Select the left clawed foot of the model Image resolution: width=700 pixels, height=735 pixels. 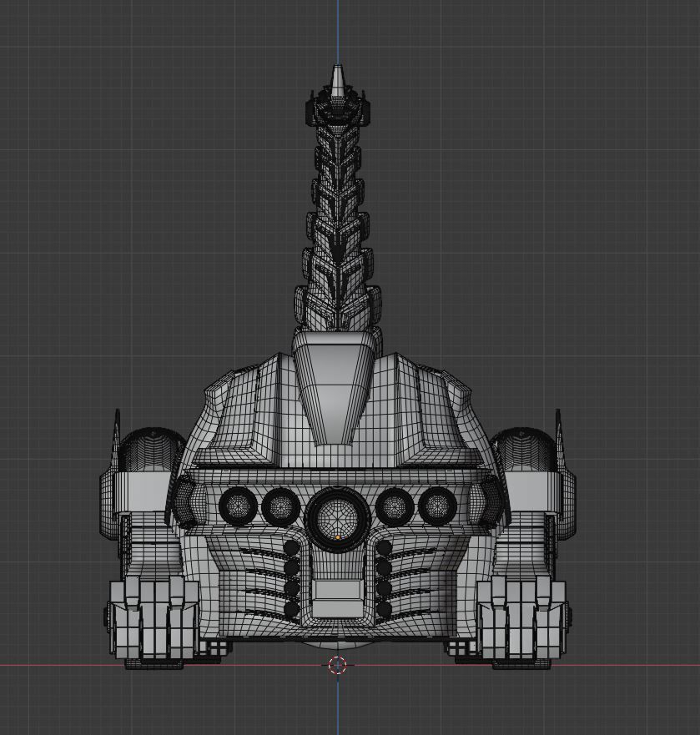(153, 619)
